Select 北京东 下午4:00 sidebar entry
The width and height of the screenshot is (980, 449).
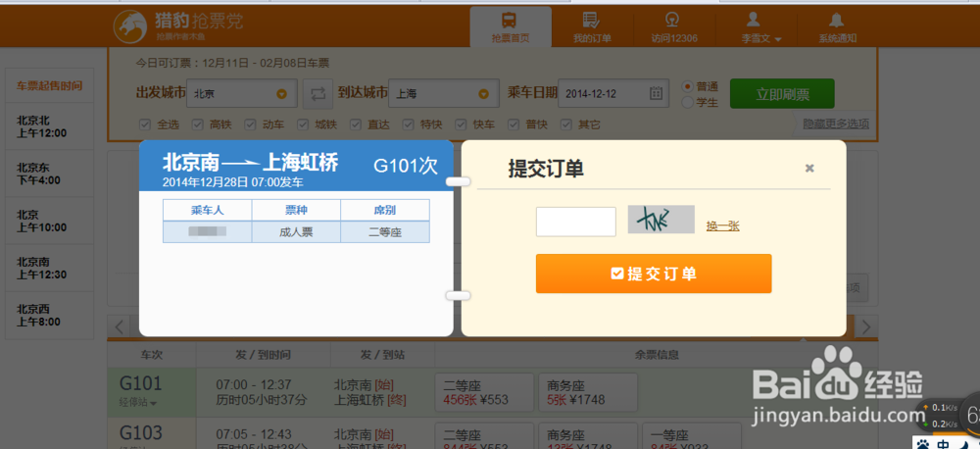coord(49,174)
